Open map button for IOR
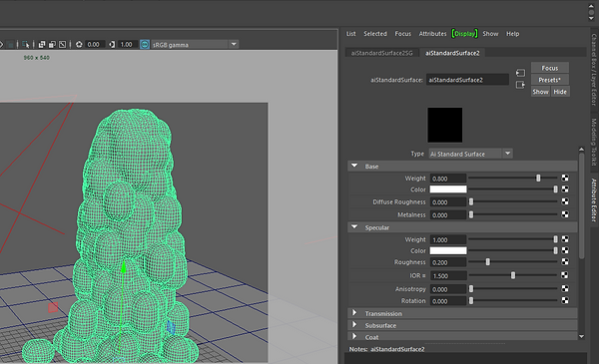The height and width of the screenshot is (364, 599). point(565,275)
